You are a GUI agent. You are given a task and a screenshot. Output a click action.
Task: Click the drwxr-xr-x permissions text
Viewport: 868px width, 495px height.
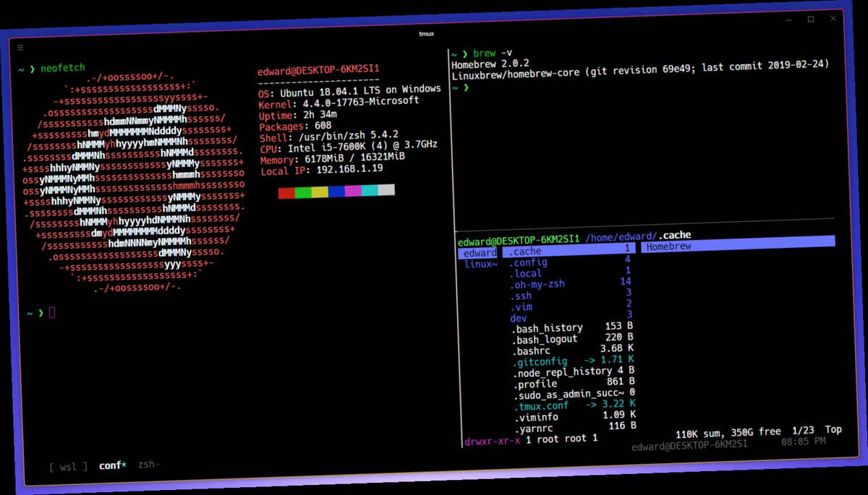coord(492,441)
